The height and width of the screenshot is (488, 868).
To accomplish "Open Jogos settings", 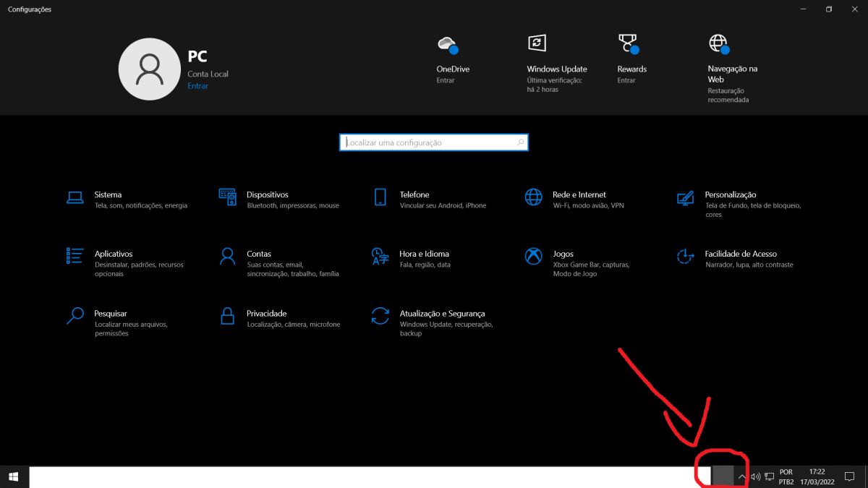I will tap(577, 263).
